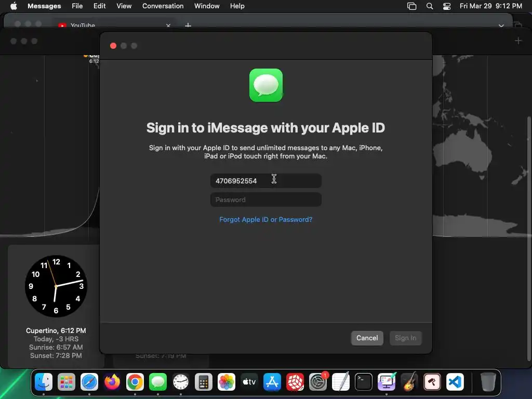Click Today, -3 HRS text
This screenshot has height=399, width=532.
[56, 339]
